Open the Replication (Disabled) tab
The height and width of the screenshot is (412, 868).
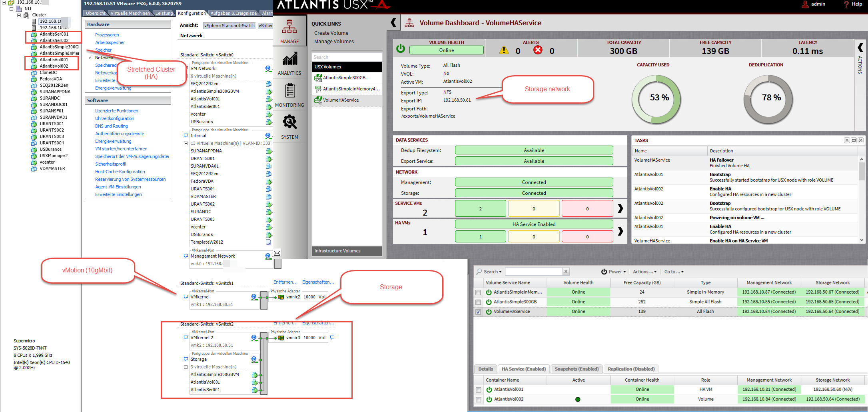click(x=631, y=369)
